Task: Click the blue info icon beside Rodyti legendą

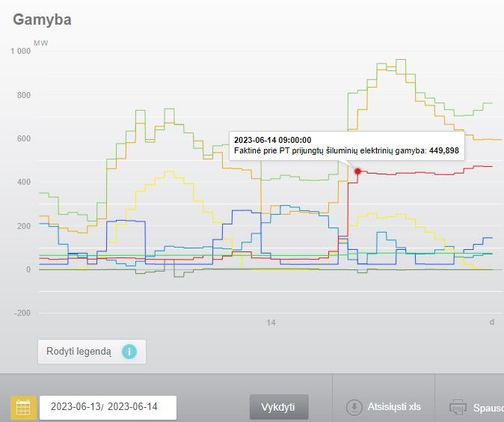Action: tap(129, 351)
